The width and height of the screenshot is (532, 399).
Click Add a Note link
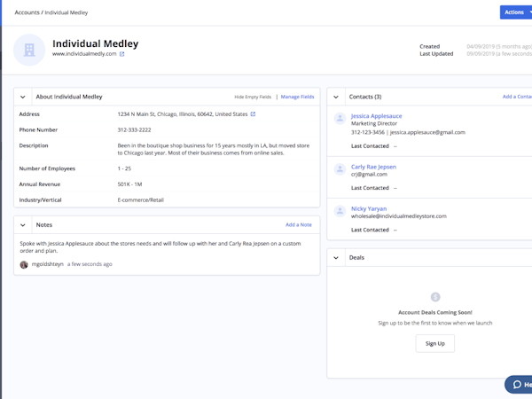298,225
